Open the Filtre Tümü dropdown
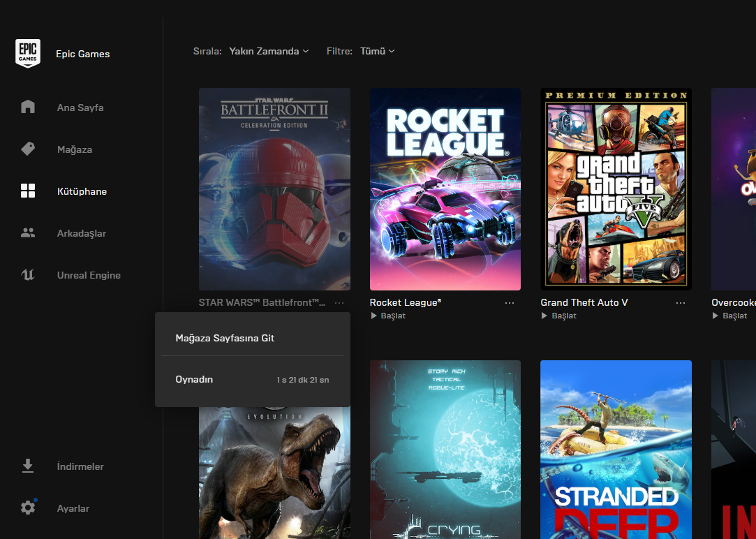756x539 pixels. coord(378,51)
